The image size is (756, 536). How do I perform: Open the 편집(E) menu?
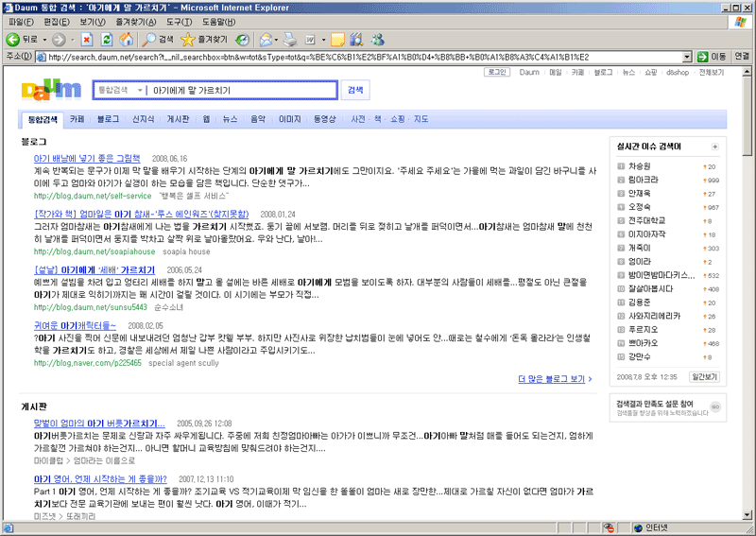tap(57, 22)
